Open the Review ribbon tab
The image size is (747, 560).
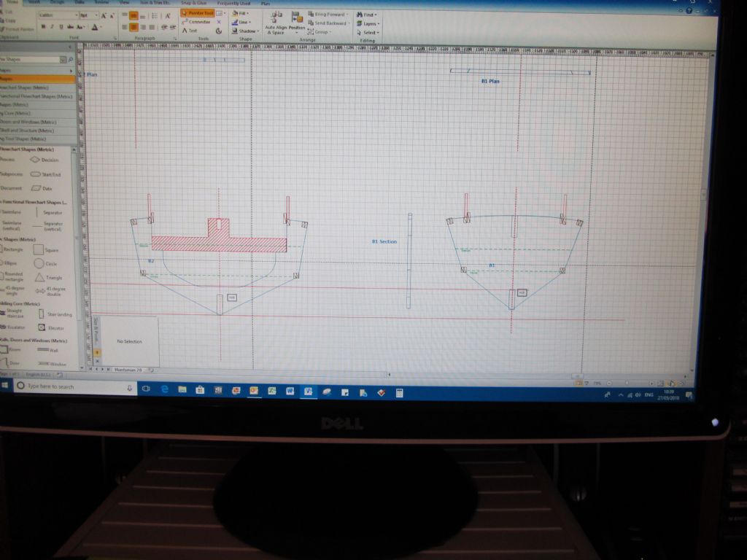pos(101,2)
